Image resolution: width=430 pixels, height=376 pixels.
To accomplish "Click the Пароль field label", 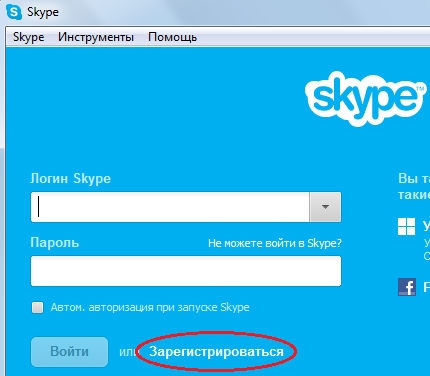I will (x=55, y=242).
